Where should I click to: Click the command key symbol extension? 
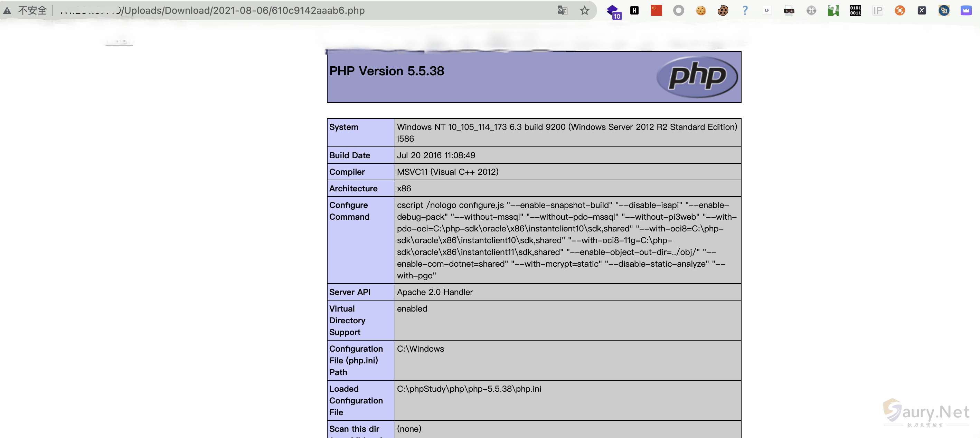click(x=811, y=10)
